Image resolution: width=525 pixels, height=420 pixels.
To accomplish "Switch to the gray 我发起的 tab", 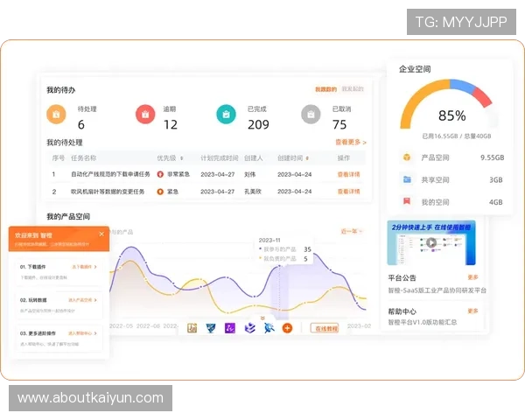I will point(353,88).
